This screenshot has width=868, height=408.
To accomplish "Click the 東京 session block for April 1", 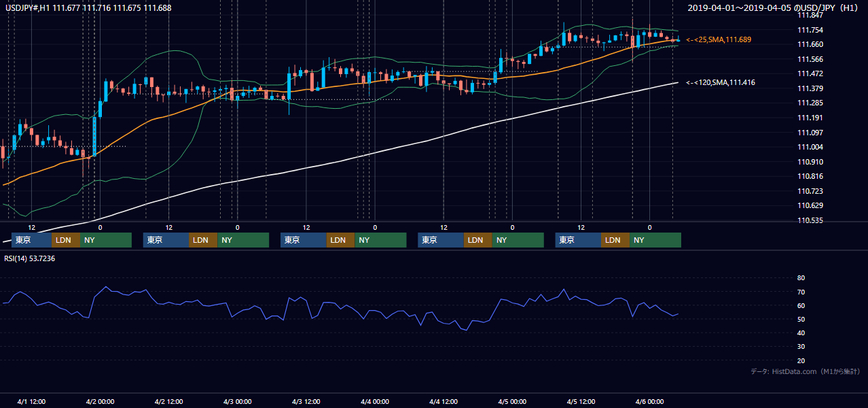I will (31, 240).
